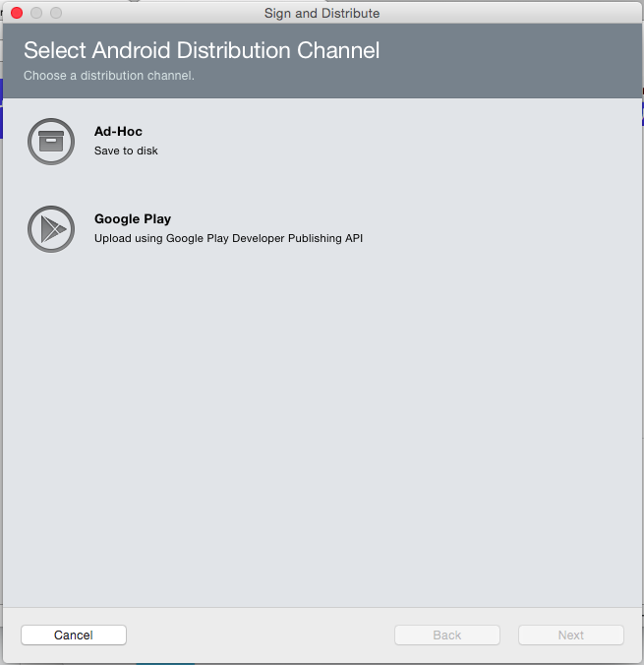This screenshot has height=665, width=644.
Task: Proceed with the Next button
Action: click(571, 635)
